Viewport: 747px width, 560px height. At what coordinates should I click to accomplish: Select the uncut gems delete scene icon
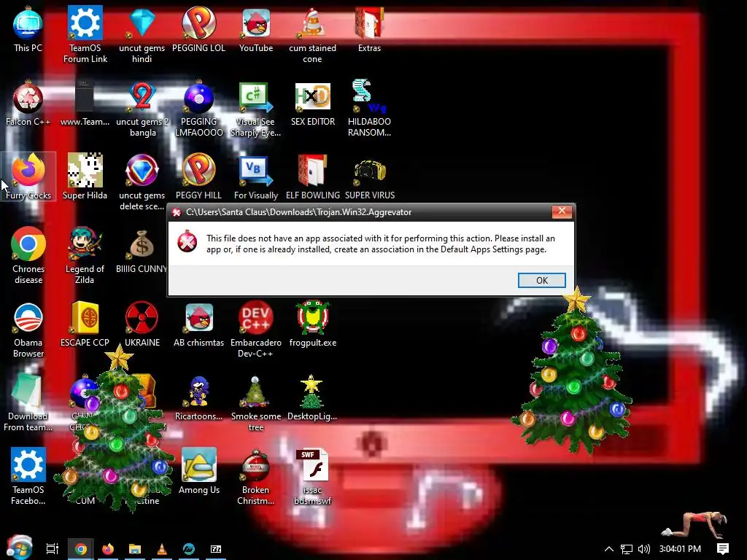(x=142, y=182)
